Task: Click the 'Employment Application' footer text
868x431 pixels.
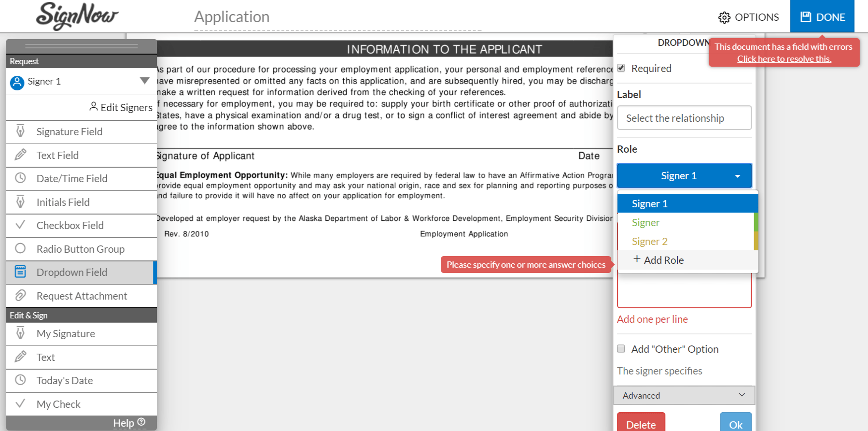Action: point(464,234)
